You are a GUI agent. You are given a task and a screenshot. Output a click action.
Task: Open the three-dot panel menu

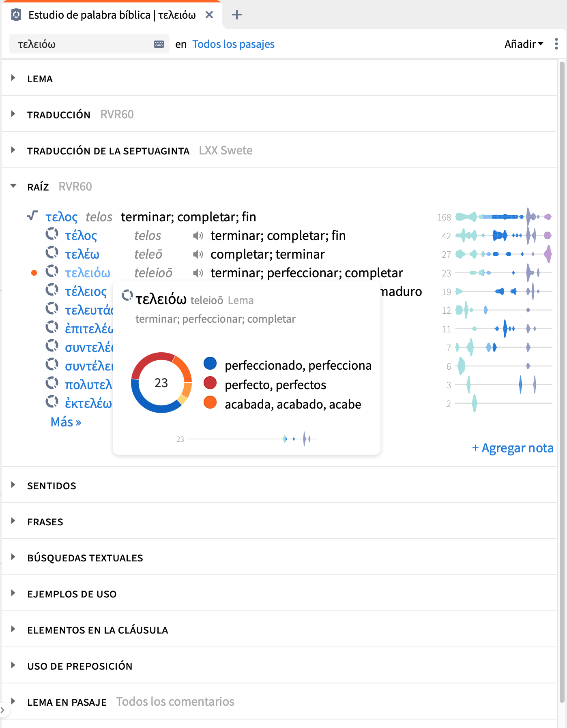[x=556, y=44]
